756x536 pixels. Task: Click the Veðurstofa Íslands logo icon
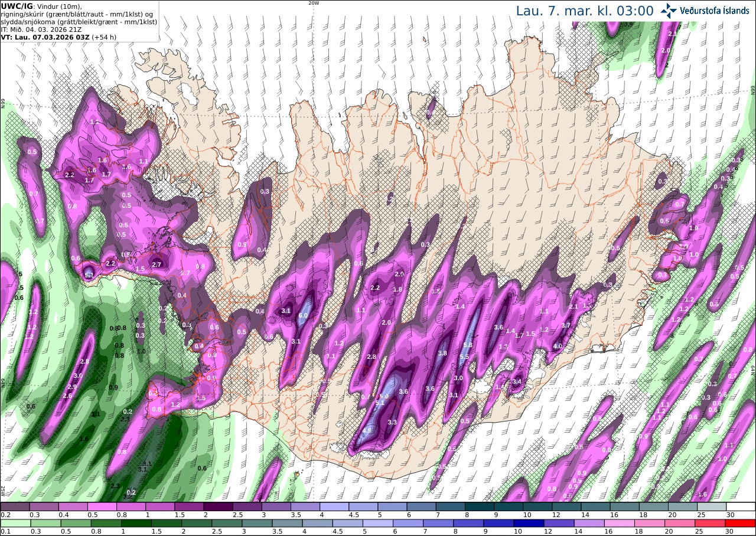point(669,10)
